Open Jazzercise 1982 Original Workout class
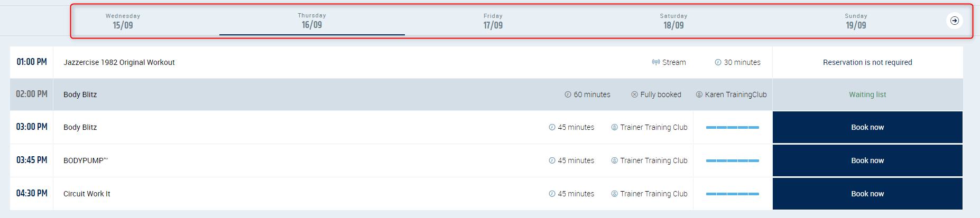The height and width of the screenshot is (218, 980). click(119, 62)
